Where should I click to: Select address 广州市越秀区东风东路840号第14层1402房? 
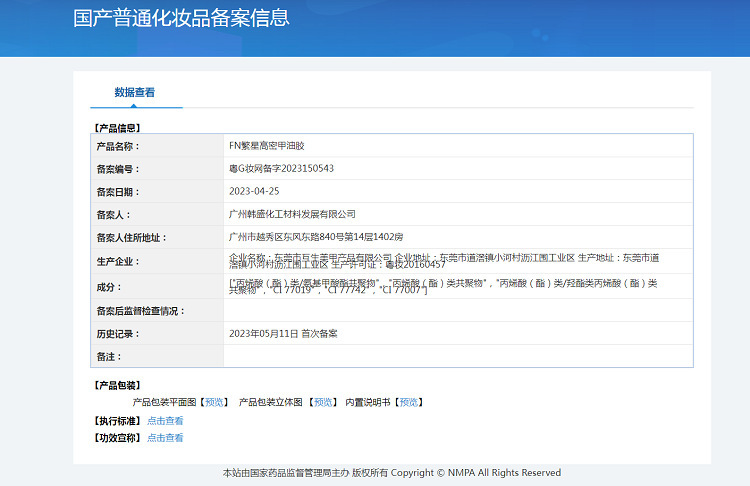[316, 237]
